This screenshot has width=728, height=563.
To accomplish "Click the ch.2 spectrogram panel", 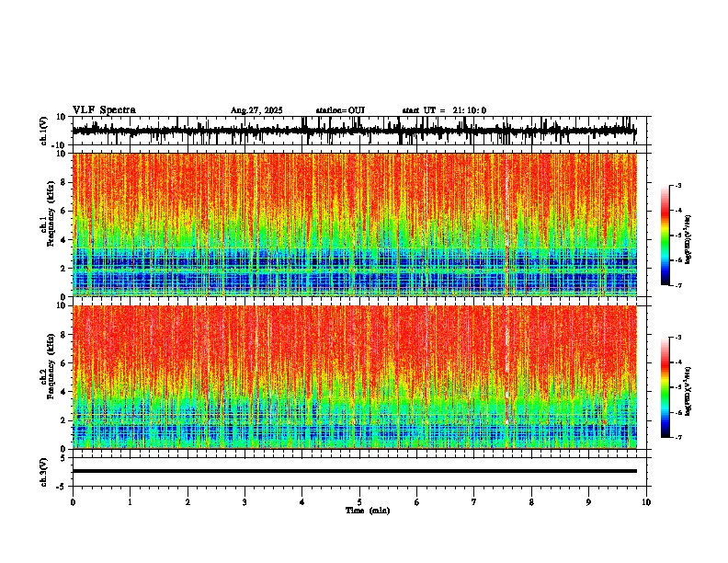I will 354,377.
